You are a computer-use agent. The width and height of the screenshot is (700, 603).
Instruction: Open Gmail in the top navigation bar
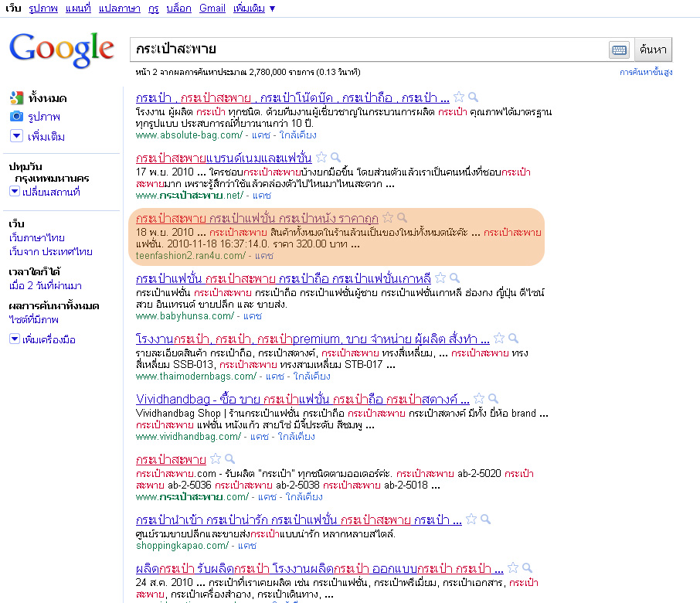[212, 8]
